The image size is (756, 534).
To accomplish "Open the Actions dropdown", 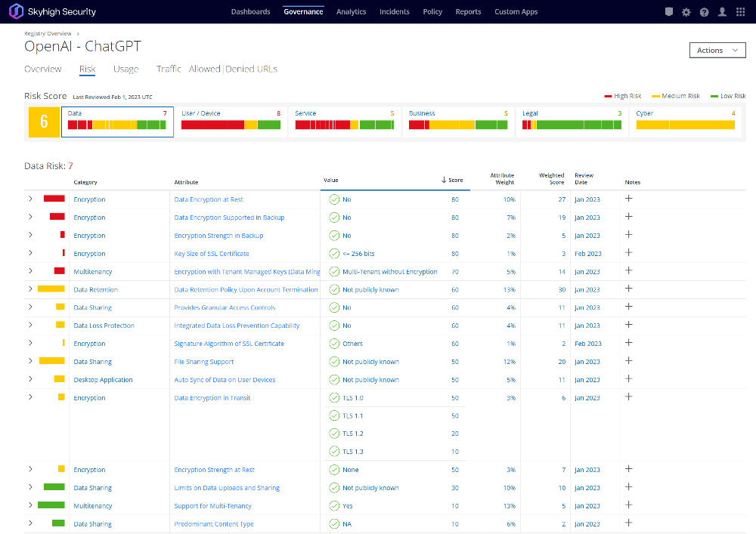I will [717, 51].
